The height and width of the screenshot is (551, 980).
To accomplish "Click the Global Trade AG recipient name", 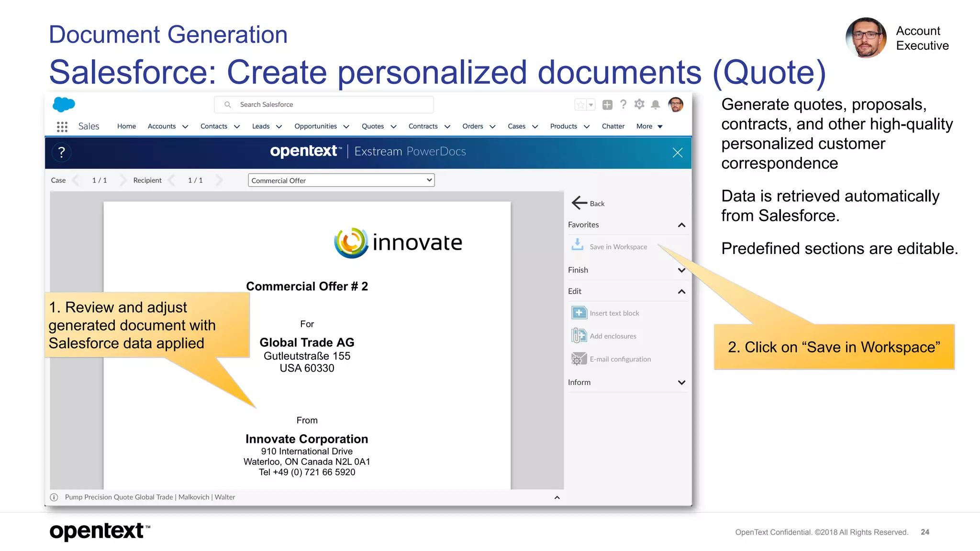I will [x=307, y=342].
